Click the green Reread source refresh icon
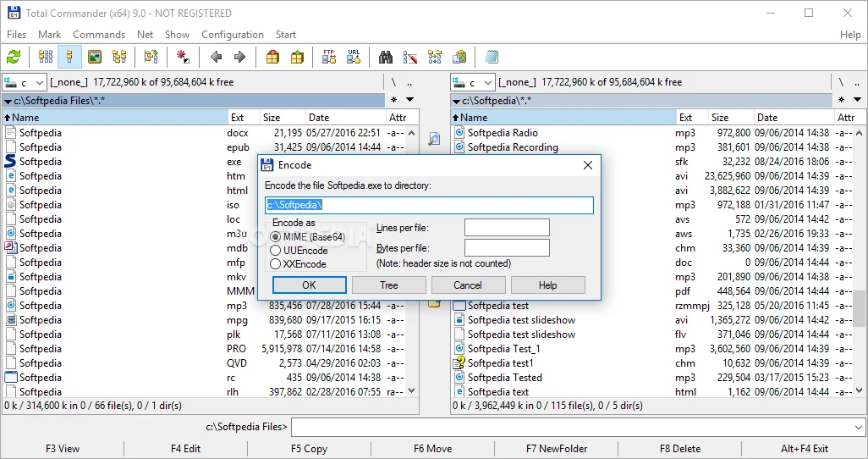Image resolution: width=868 pixels, height=459 pixels. (x=14, y=57)
